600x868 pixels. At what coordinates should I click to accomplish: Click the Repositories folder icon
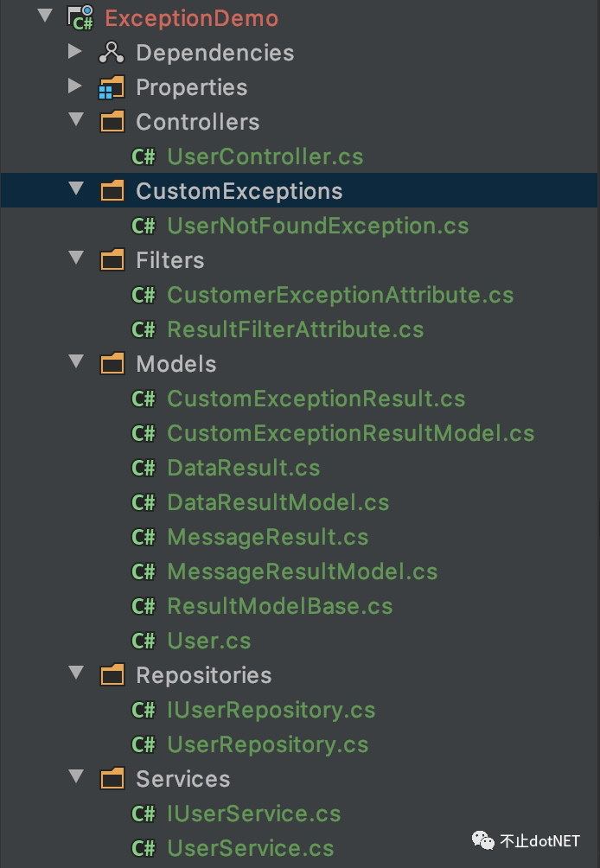[112, 675]
